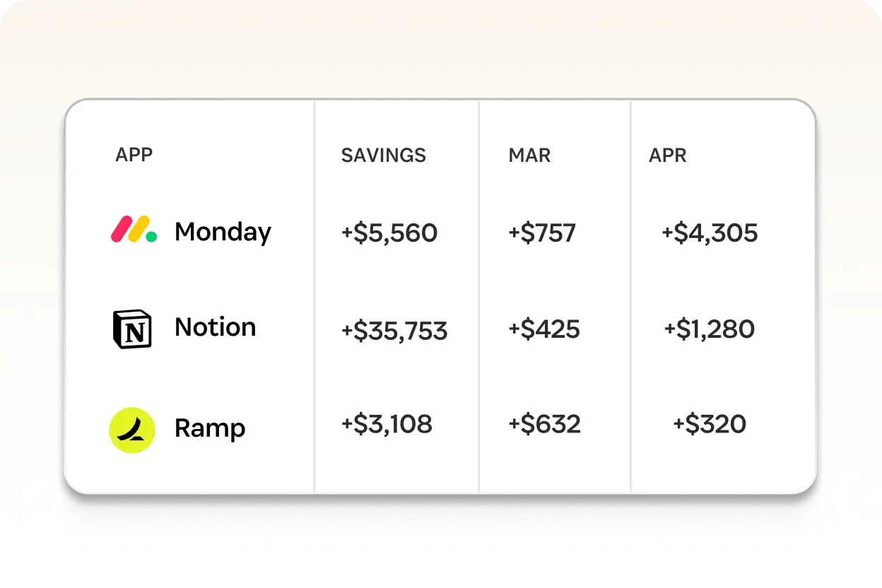The image size is (882, 588).
Task: Sort by the APR column header
Action: pyautogui.click(x=668, y=155)
